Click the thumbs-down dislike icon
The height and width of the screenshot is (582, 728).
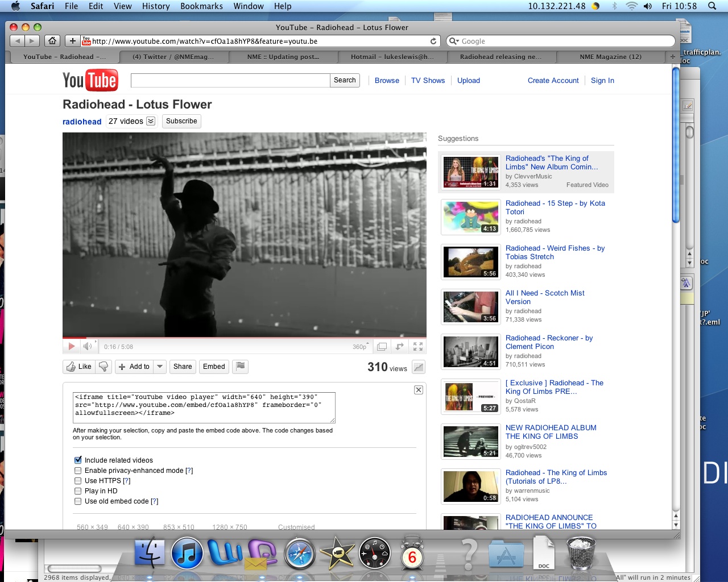(104, 367)
